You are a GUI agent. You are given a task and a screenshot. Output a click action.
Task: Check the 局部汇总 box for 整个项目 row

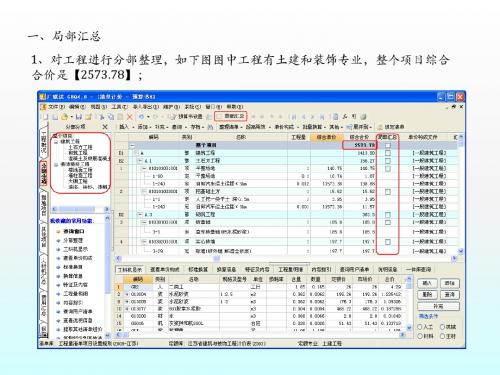click(388, 145)
